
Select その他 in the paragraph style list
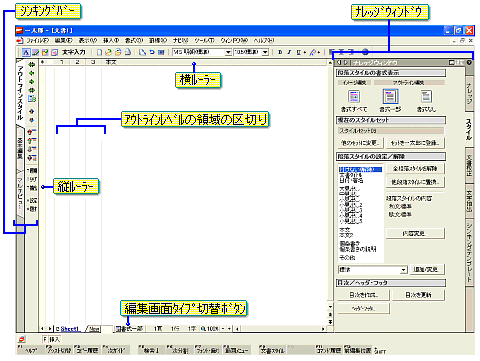pyautogui.click(x=347, y=258)
